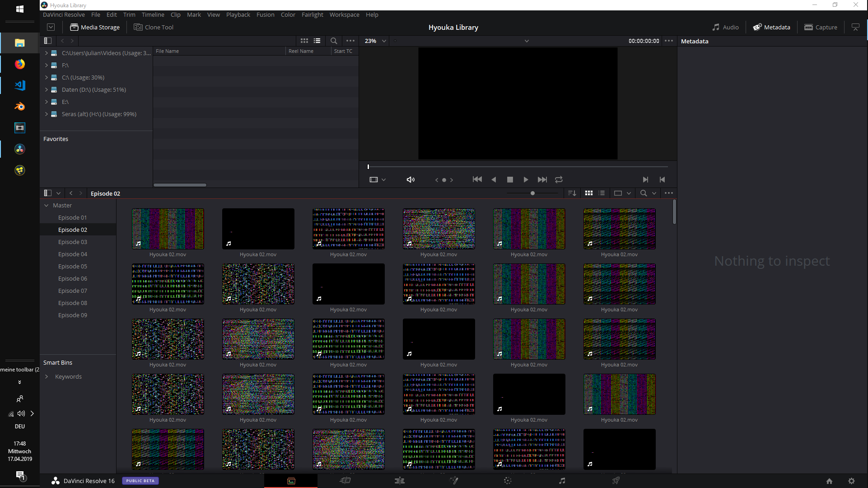868x488 pixels.
Task: Switch to the Fairlight page
Action: [x=562, y=481]
